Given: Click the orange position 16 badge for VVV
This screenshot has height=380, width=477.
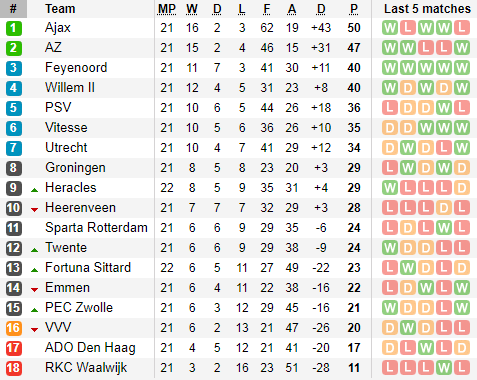Looking at the screenshot, I should click(14, 328).
